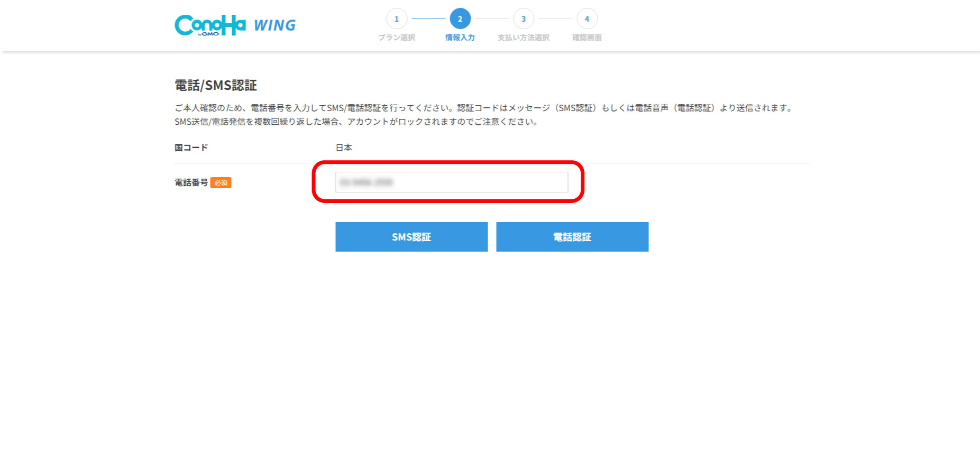Viewport: 980px width, 471px height.
Task: Click the 電話/SMS認証 page heading
Action: 216,86
